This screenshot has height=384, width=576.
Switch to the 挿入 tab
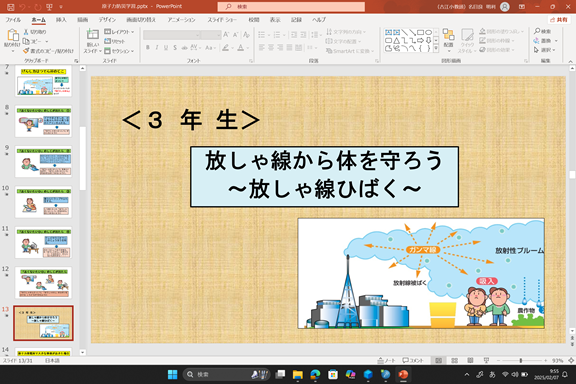pyautogui.click(x=61, y=19)
